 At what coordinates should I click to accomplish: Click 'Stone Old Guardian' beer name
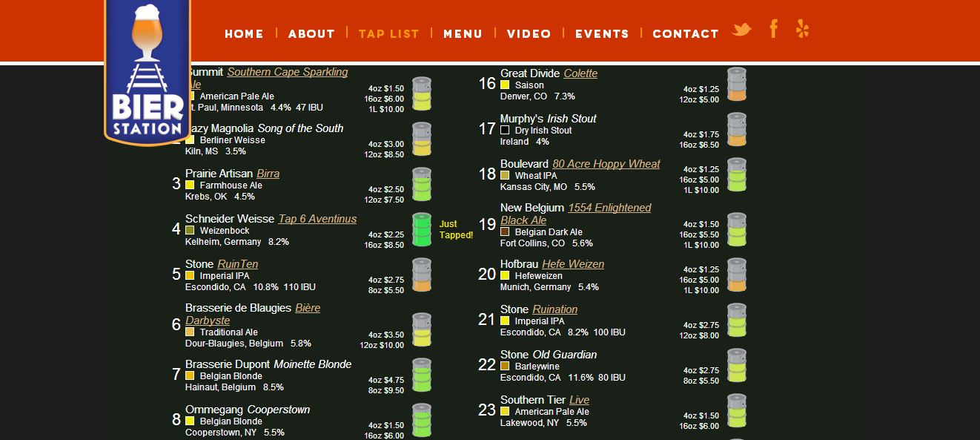click(549, 355)
